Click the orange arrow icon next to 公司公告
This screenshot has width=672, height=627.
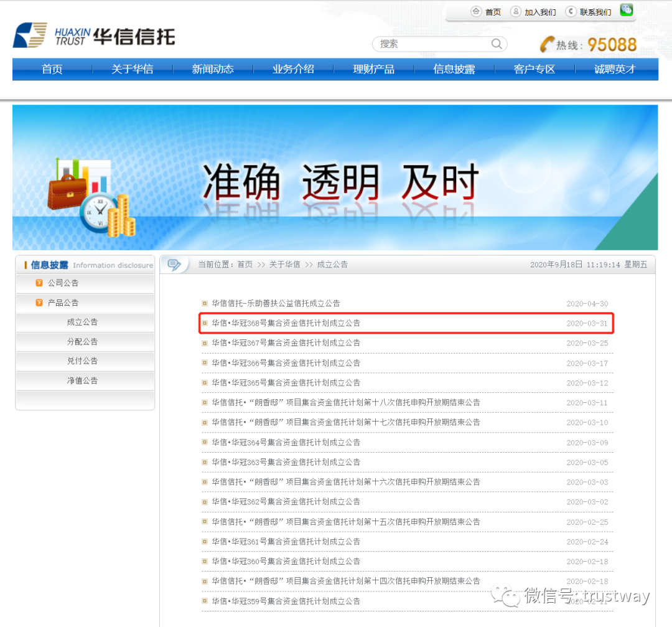pos(39,283)
